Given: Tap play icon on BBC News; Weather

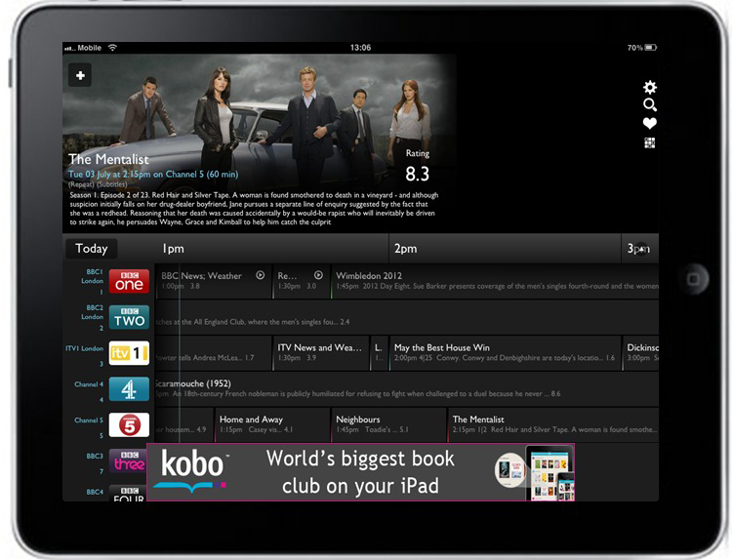Looking at the screenshot, I should [x=260, y=275].
